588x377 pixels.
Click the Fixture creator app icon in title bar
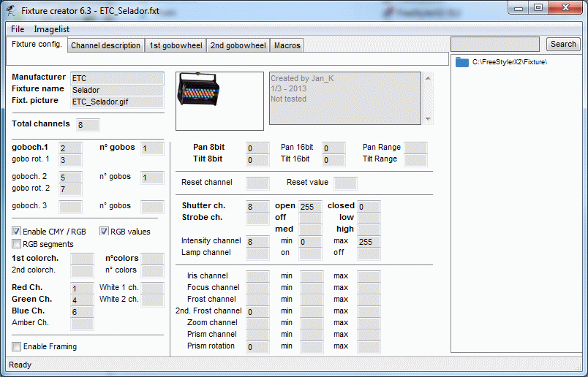11,11
